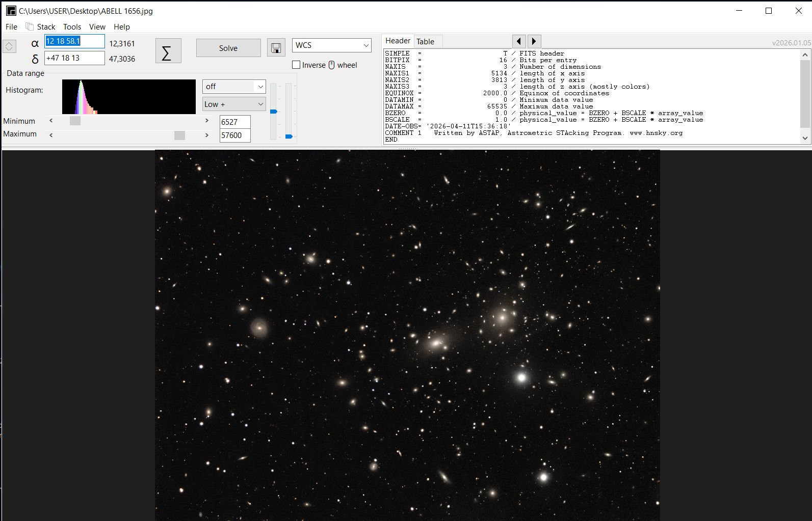Open the Tools menu

pyautogui.click(x=72, y=27)
